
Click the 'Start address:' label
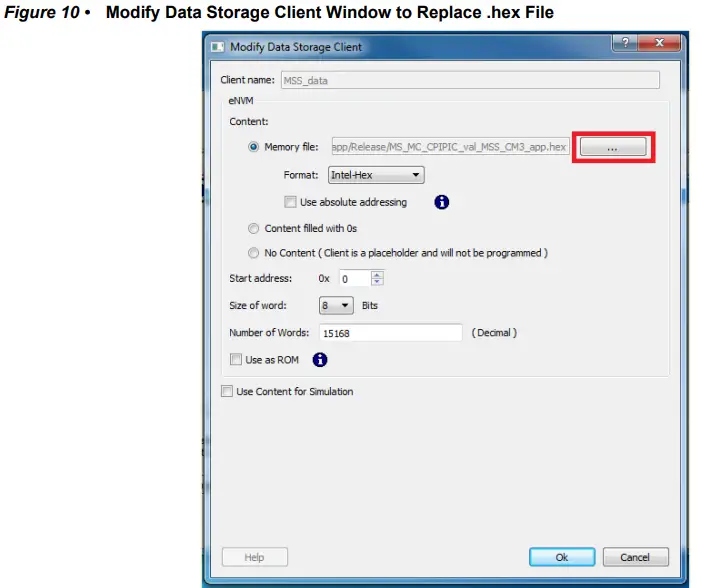261,278
